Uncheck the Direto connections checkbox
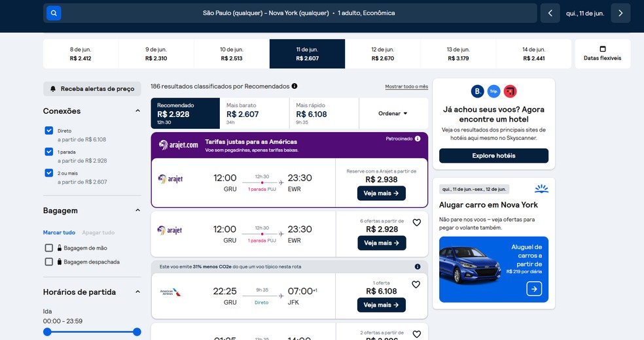 pos(49,131)
